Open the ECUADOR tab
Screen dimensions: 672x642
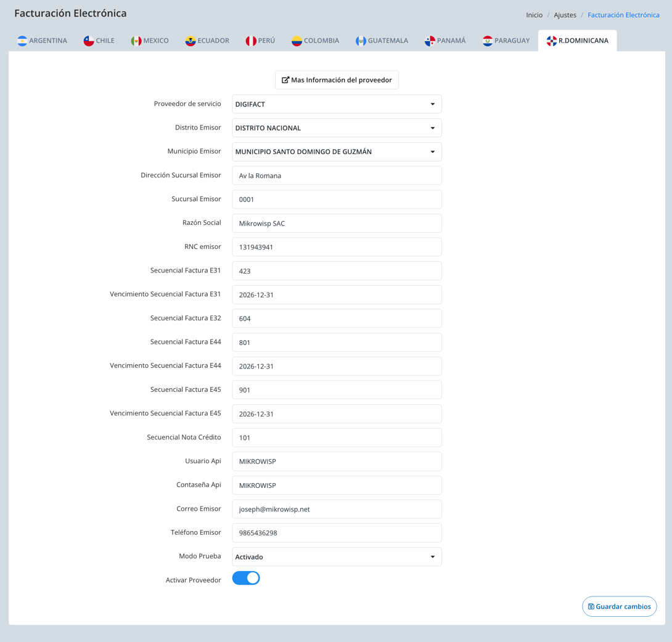click(207, 41)
